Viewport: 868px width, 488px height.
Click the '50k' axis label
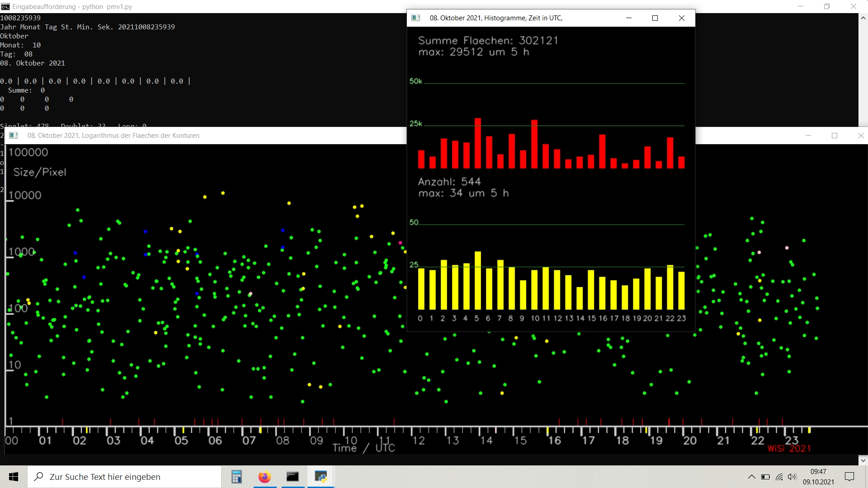coord(416,81)
